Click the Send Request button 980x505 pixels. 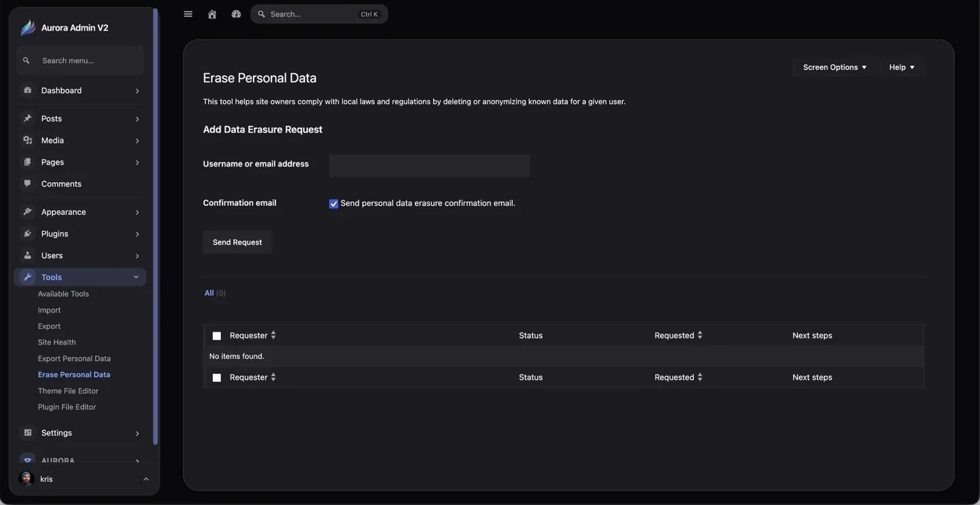pyautogui.click(x=237, y=243)
